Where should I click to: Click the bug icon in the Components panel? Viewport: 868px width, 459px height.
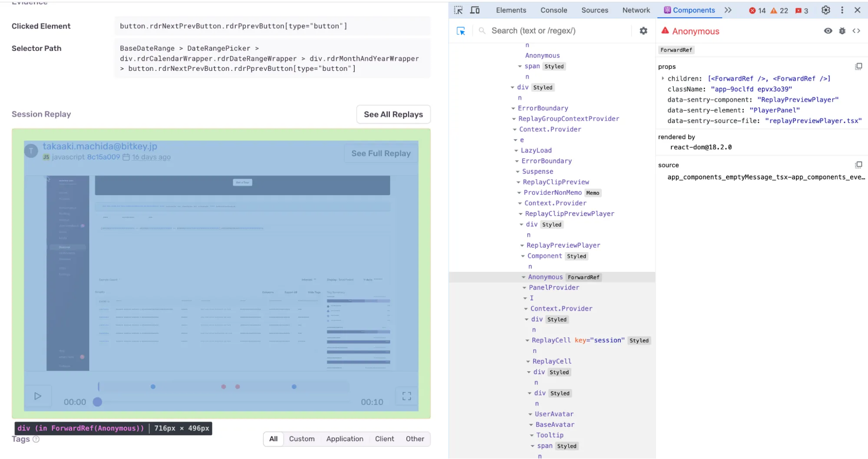coord(842,31)
